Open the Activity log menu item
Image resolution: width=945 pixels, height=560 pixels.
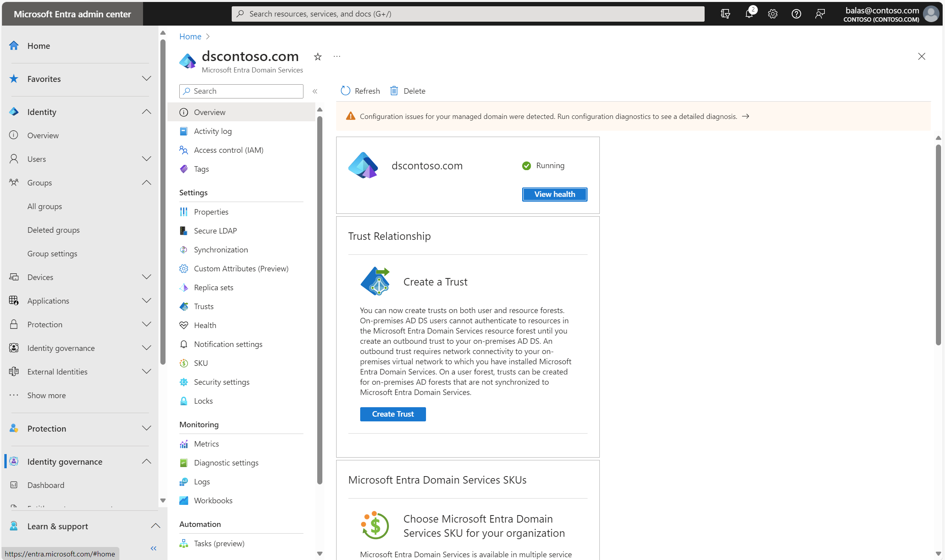pyautogui.click(x=213, y=131)
